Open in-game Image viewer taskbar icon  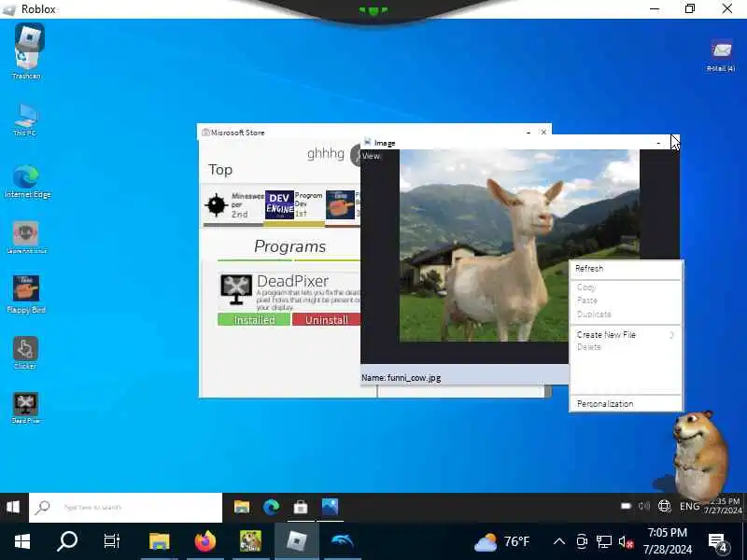[x=330, y=507]
